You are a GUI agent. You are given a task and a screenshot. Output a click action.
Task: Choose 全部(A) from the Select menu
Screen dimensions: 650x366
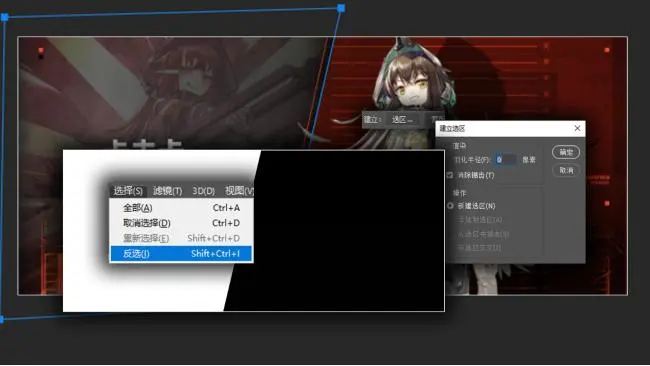click(182, 208)
